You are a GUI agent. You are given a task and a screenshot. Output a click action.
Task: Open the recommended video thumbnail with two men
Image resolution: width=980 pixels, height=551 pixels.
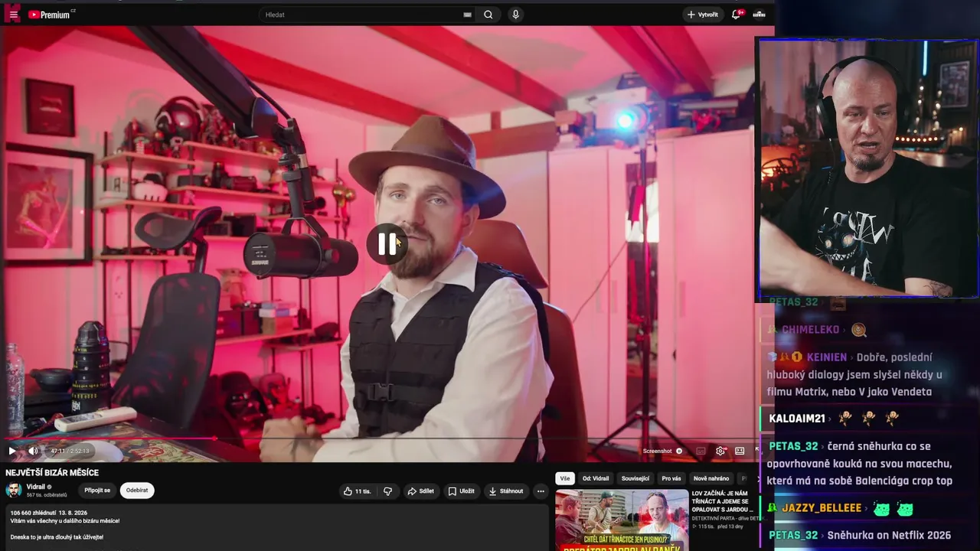[x=622, y=520]
